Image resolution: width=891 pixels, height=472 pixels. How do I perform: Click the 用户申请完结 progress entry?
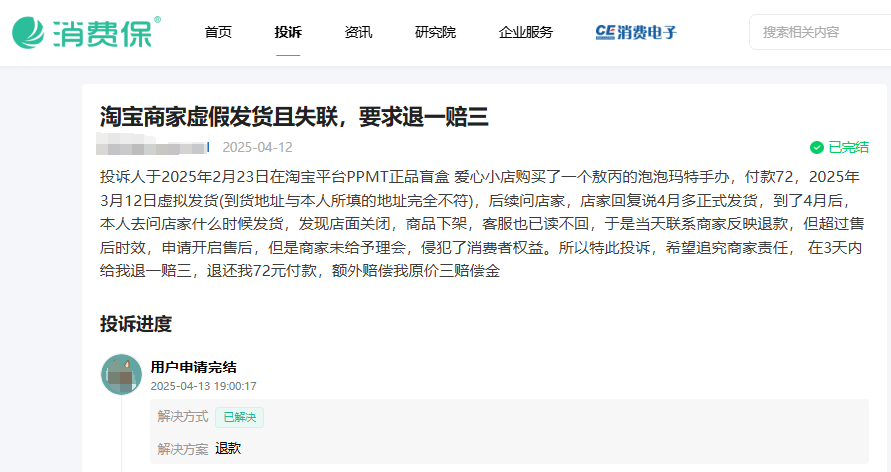[194, 367]
